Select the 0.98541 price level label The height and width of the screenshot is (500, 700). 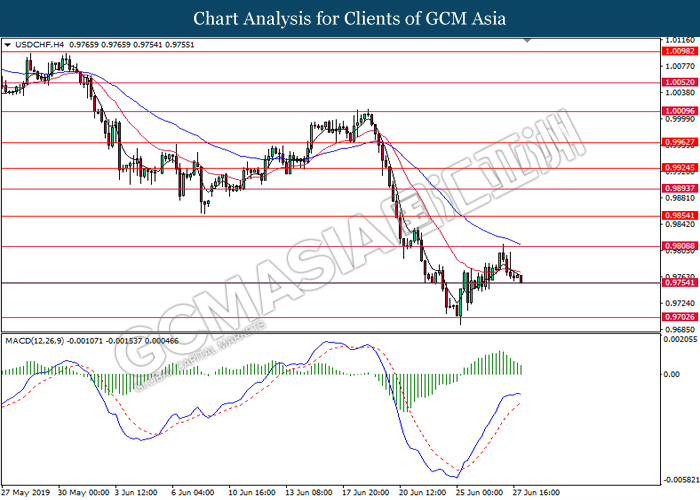(680, 216)
